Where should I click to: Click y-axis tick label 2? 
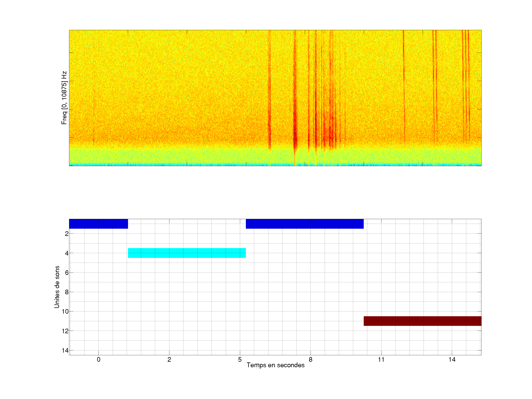pos(67,234)
